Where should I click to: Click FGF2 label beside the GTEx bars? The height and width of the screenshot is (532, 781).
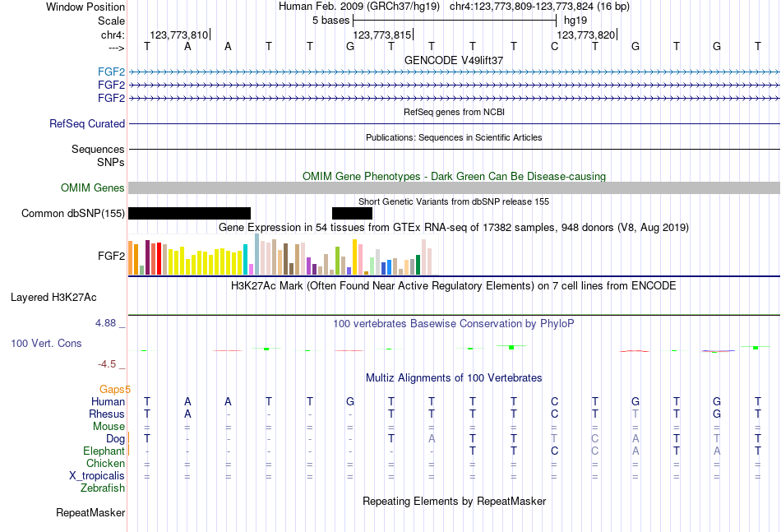point(111,256)
